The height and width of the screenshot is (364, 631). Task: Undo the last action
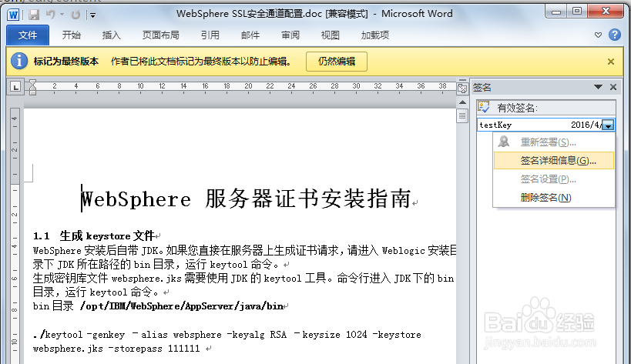[51, 15]
